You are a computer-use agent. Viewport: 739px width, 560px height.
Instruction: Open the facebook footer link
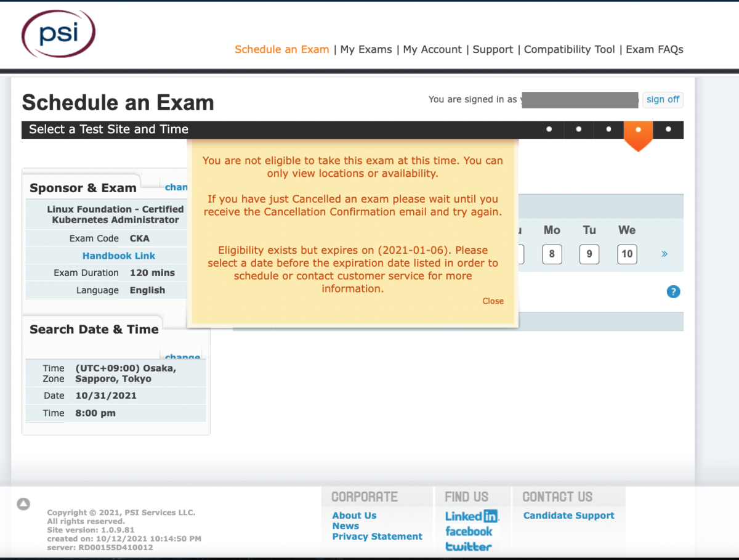[469, 531]
